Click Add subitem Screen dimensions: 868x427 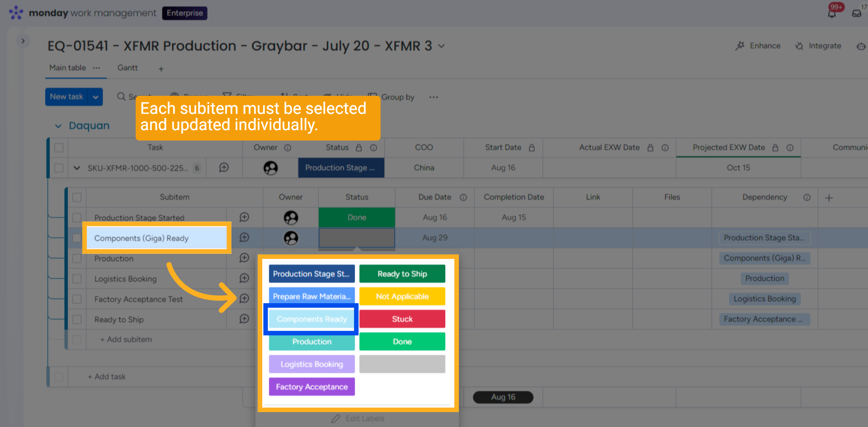click(126, 340)
